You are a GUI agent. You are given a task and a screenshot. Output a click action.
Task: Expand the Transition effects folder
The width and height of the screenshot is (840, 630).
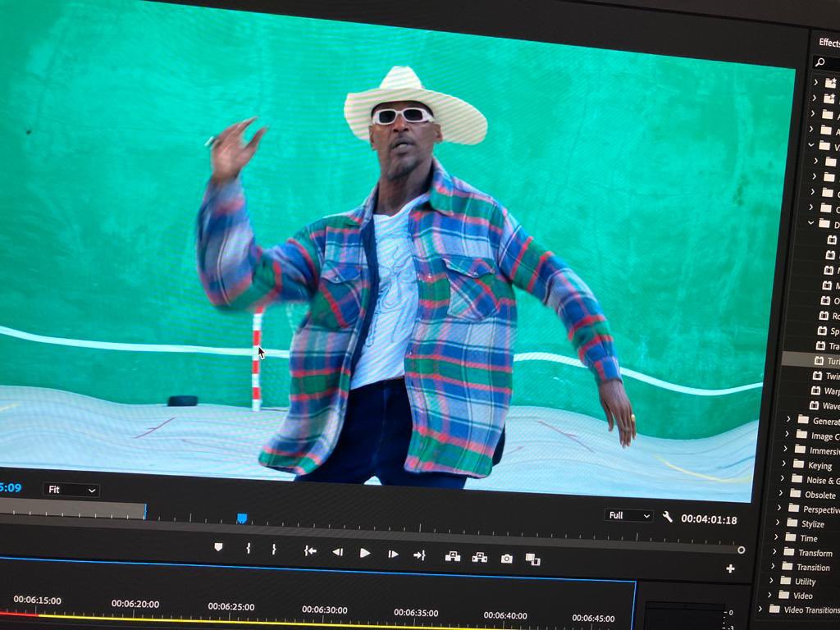[773, 565]
